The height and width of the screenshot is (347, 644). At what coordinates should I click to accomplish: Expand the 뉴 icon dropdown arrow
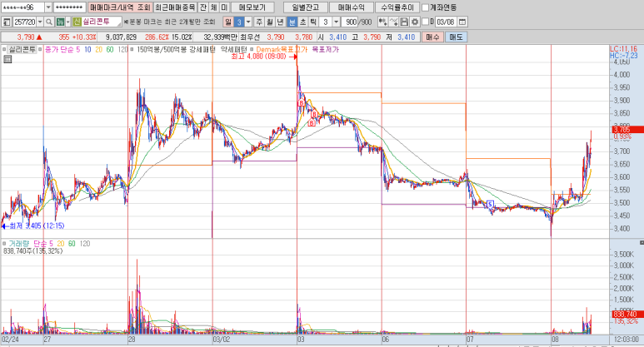click(x=68, y=22)
